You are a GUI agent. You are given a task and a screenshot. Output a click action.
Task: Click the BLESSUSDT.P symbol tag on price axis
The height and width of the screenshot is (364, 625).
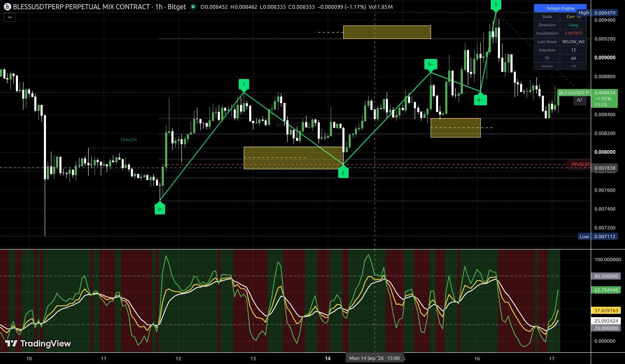(x=574, y=93)
